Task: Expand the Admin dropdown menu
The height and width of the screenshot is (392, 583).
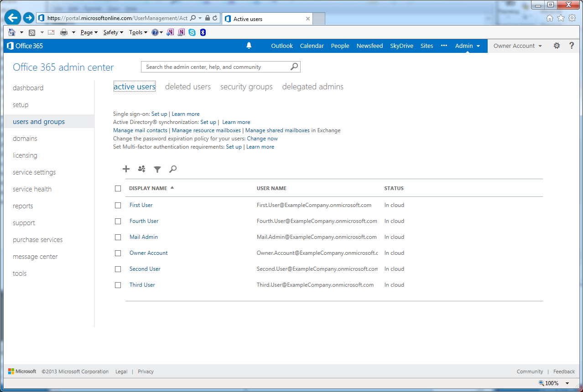Action: tap(468, 46)
